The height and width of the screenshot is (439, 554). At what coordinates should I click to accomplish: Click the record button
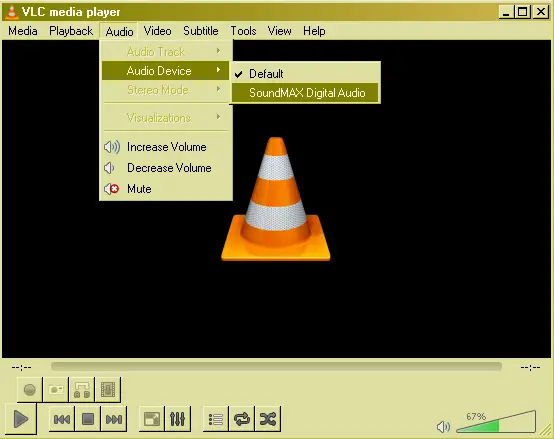(30, 390)
